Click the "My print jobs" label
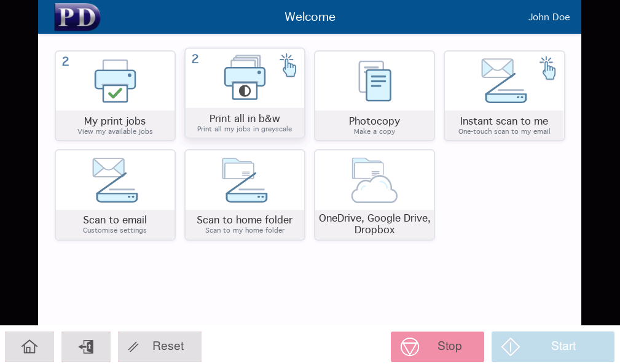 [115, 121]
